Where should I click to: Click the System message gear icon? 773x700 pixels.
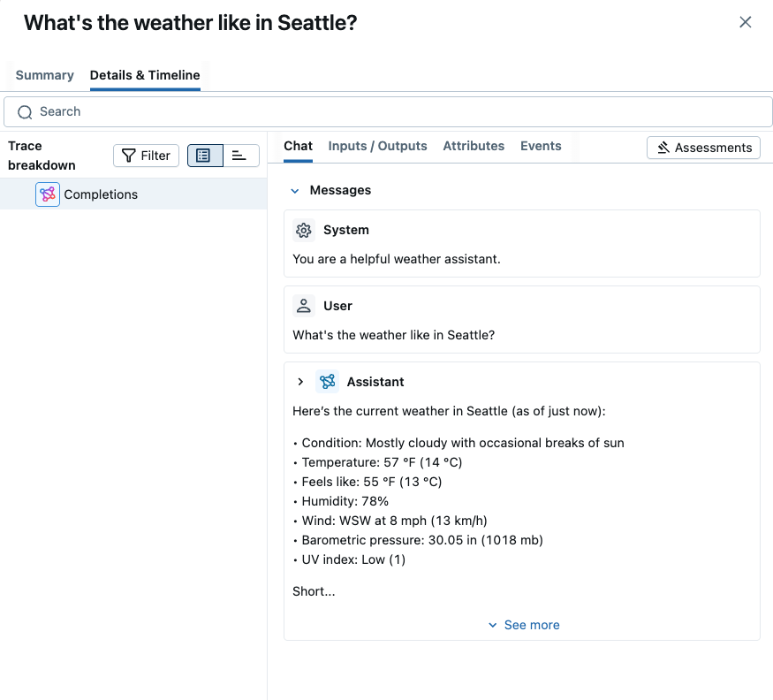[304, 231]
